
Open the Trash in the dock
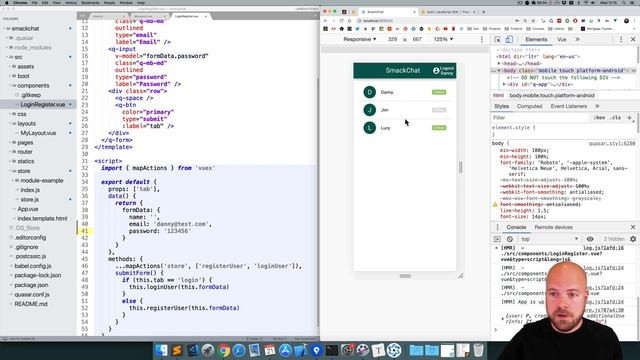coord(478,350)
